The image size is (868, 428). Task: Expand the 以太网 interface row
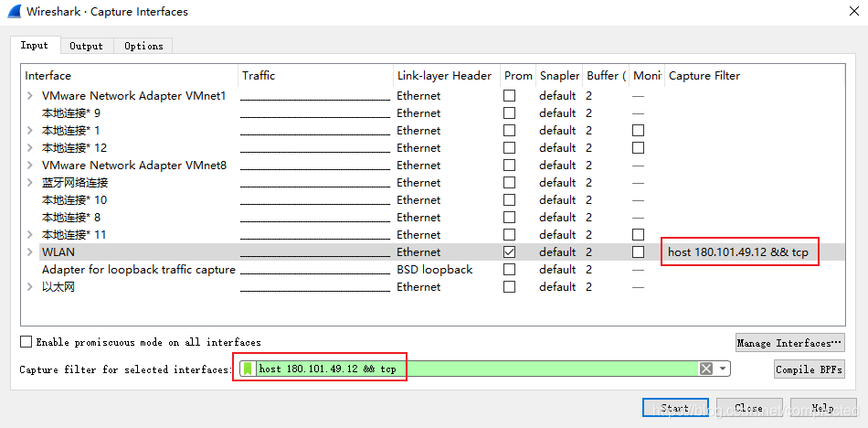click(x=30, y=287)
